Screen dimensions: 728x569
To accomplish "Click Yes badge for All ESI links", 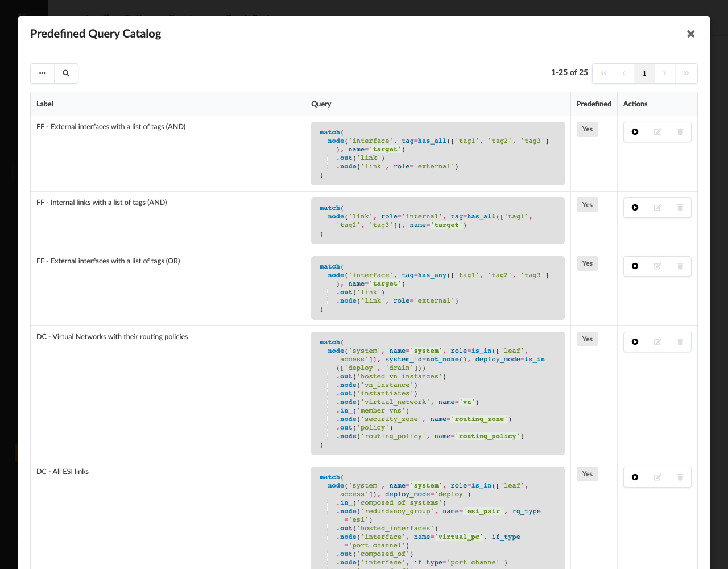I will [588, 474].
